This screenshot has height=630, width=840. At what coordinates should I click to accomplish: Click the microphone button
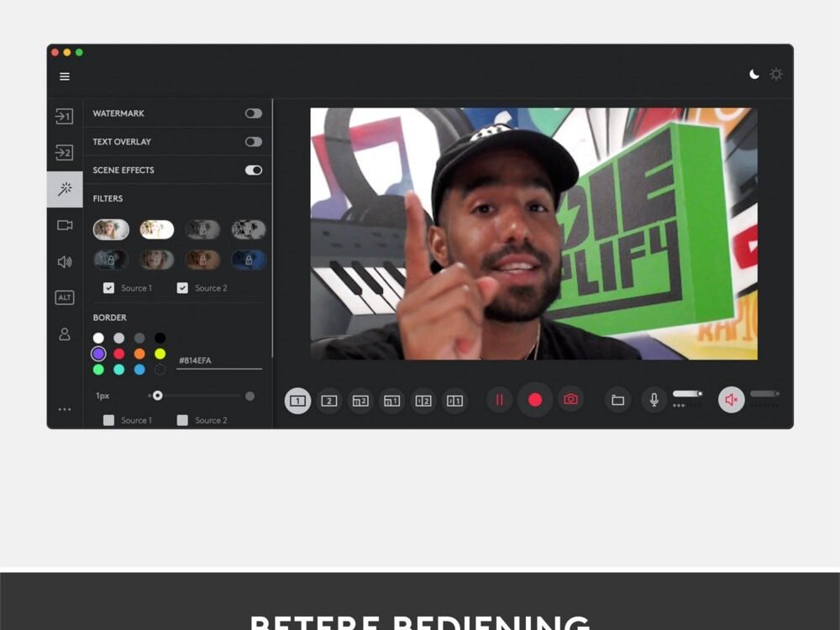654,400
